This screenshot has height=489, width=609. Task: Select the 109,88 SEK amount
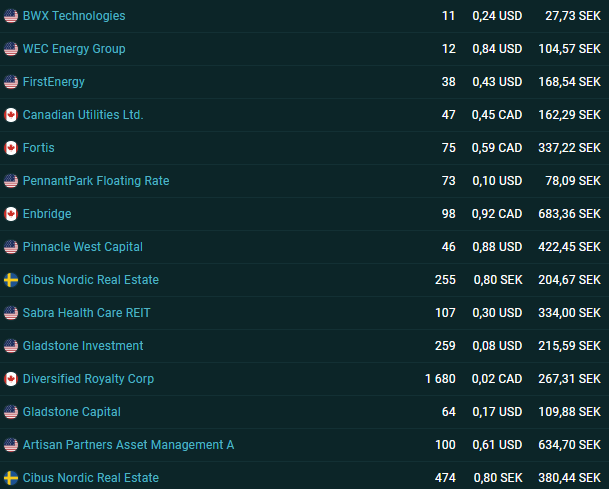[569, 412]
